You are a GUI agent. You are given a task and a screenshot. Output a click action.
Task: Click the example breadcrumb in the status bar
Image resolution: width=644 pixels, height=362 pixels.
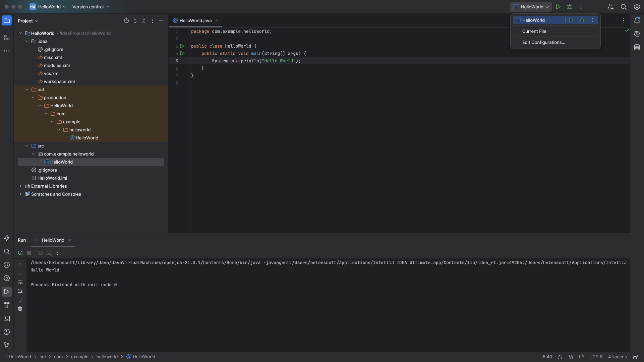[x=79, y=357]
